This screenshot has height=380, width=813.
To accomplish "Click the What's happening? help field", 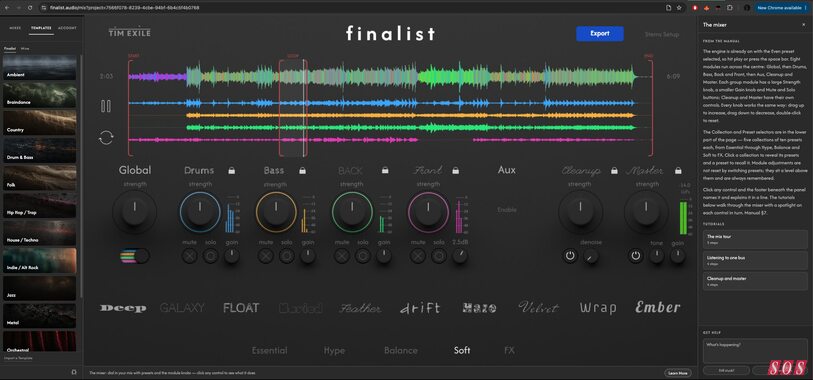I will point(755,351).
